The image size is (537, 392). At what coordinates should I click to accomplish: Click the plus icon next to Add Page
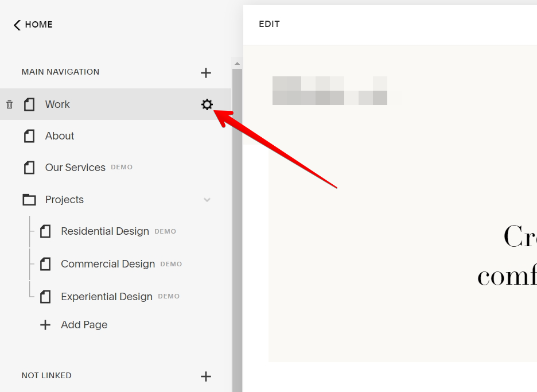pyautogui.click(x=45, y=324)
